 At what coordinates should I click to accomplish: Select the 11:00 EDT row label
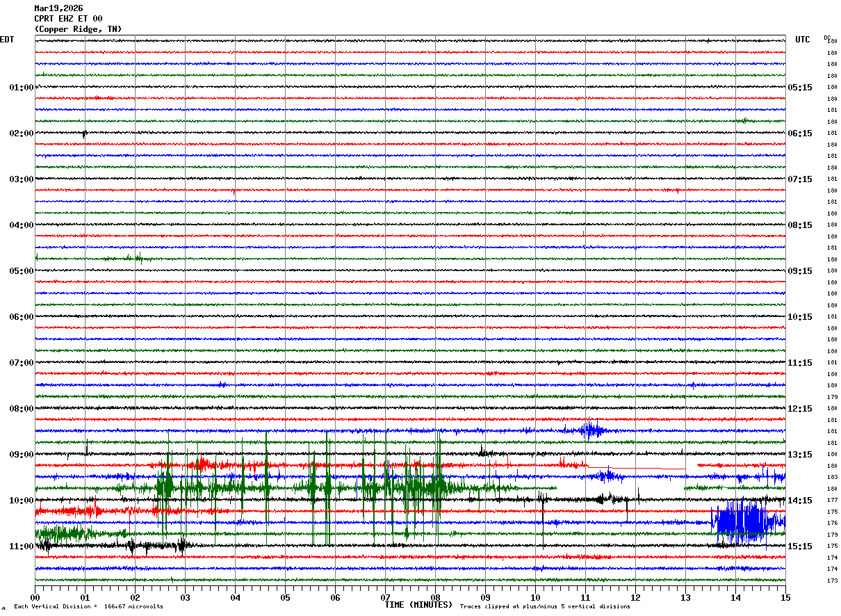[21, 546]
